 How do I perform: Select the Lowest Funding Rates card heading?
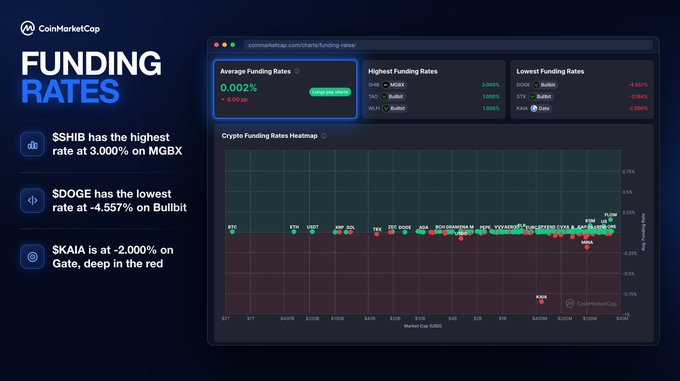550,72
